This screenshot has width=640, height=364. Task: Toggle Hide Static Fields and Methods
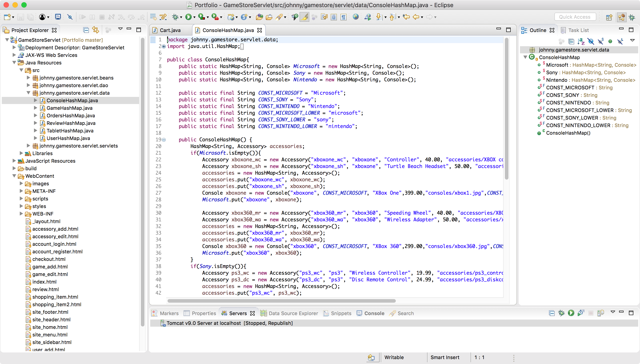pyautogui.click(x=600, y=41)
